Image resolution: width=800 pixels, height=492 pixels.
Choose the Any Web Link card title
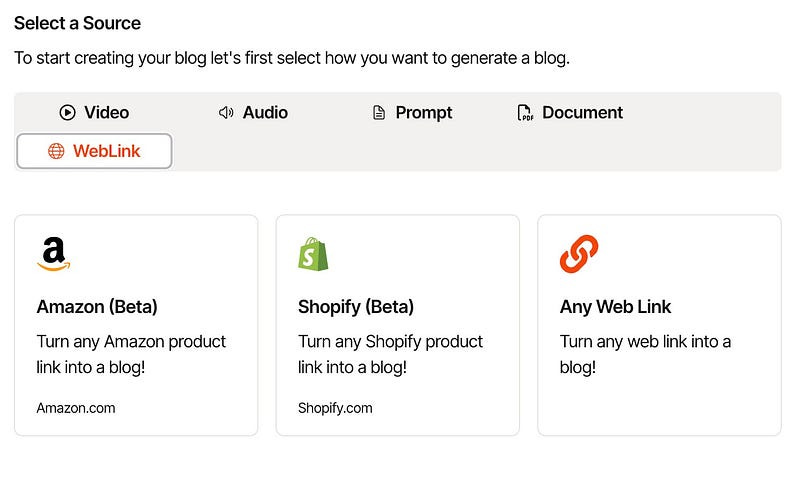[615, 307]
